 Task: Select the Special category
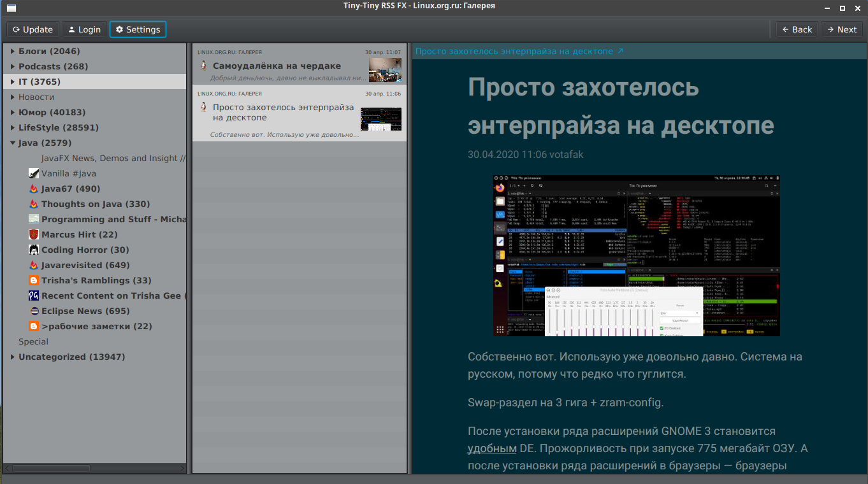(33, 341)
